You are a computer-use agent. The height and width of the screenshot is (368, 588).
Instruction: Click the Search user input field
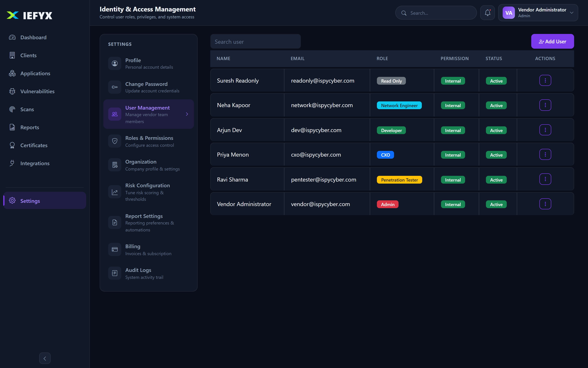point(256,42)
